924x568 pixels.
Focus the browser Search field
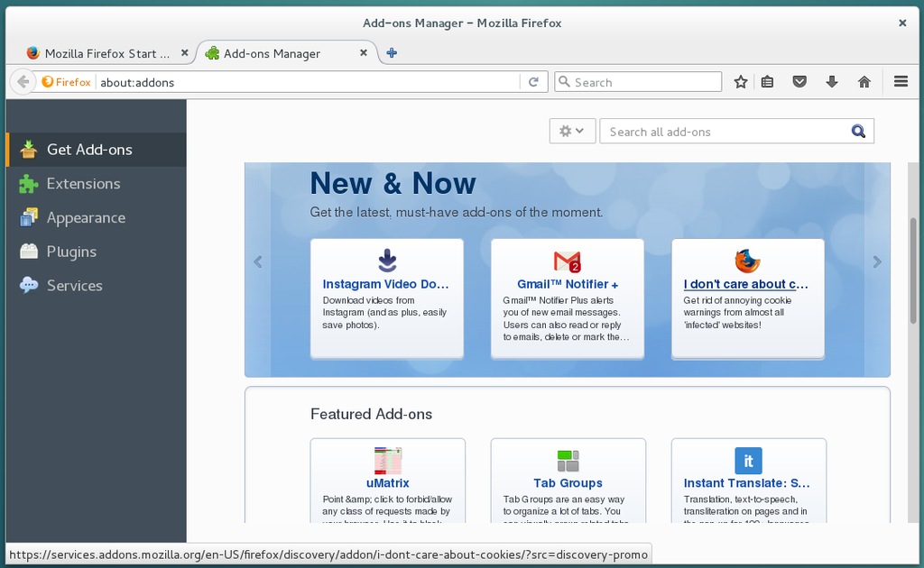tap(638, 82)
